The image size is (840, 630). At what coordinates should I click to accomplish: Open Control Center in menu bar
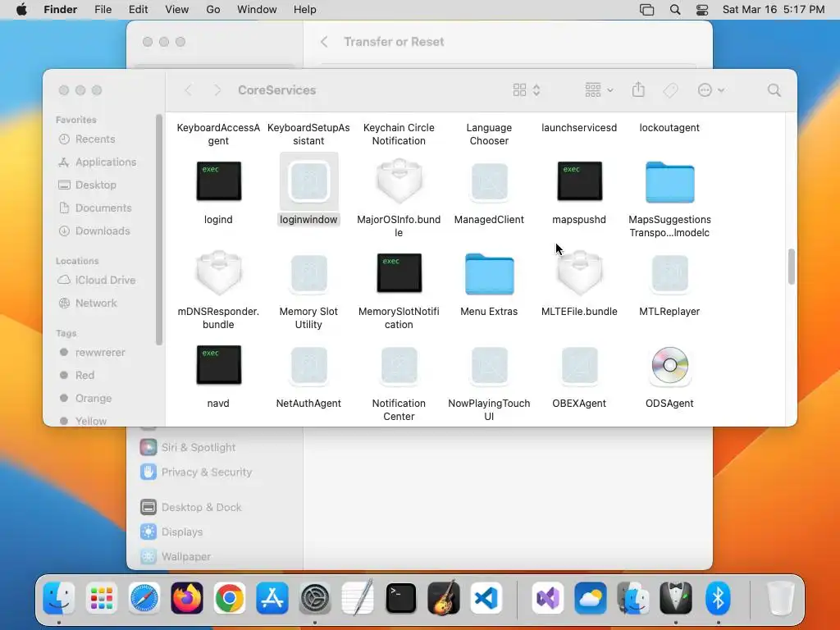tap(702, 10)
